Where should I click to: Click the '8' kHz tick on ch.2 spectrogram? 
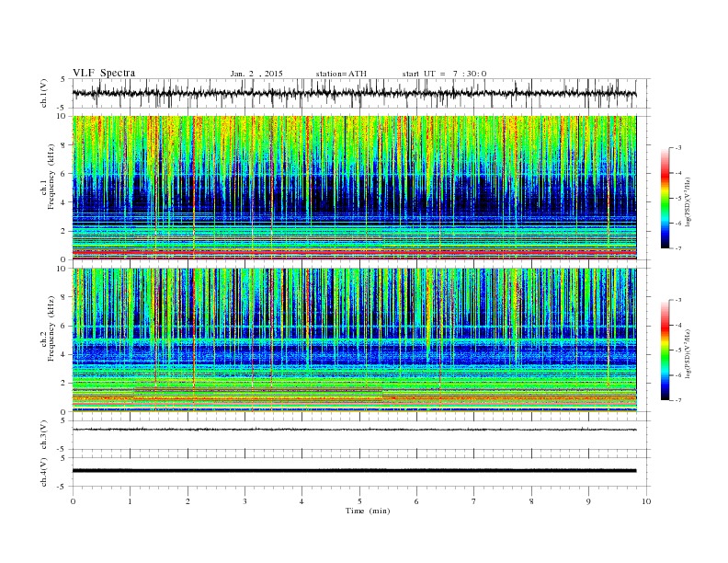[x=64, y=297]
